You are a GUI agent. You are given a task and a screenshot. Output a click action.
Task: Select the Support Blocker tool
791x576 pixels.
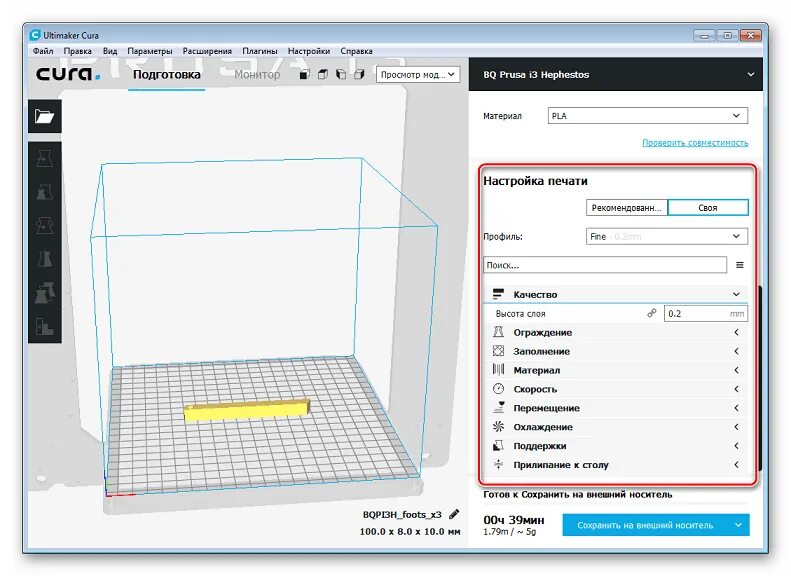click(x=44, y=327)
